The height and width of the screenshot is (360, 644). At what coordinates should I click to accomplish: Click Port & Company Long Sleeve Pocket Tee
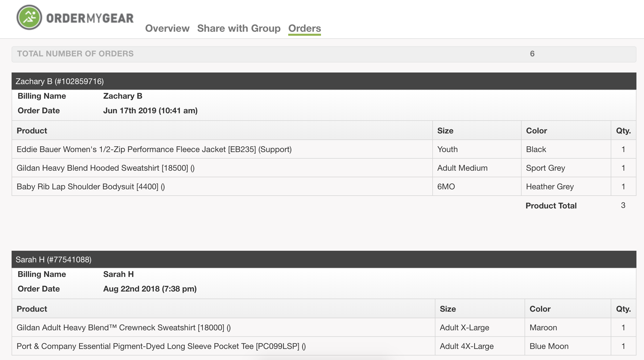[161, 346]
